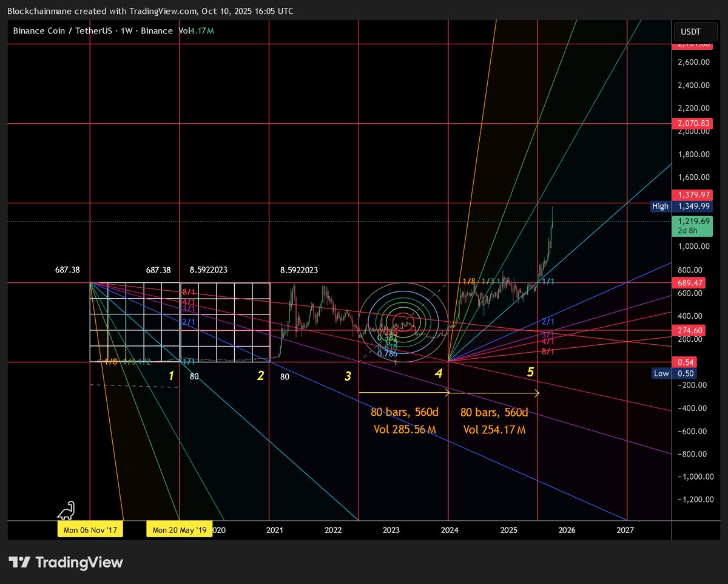Click the 2023 label on the time axis
This screenshot has width=728, height=584.
click(391, 530)
